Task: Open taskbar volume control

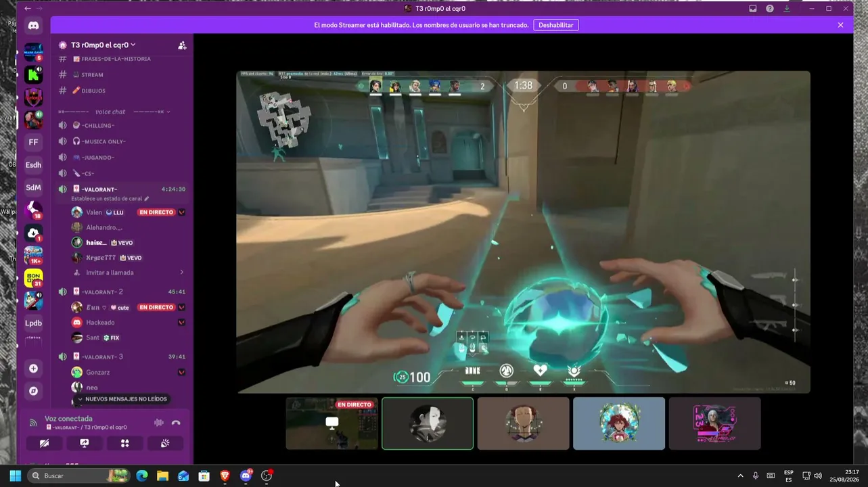Action: [x=818, y=476]
